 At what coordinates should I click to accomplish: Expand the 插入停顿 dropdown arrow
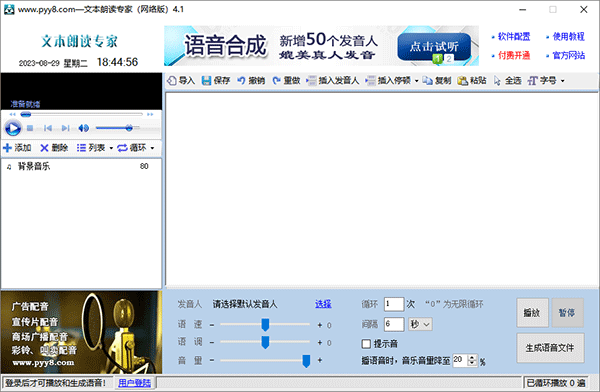[x=416, y=81]
